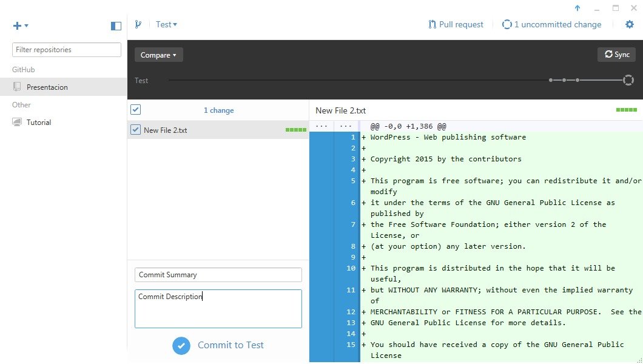
Task: Click the branch icon in the toolbar
Action: pos(138,25)
